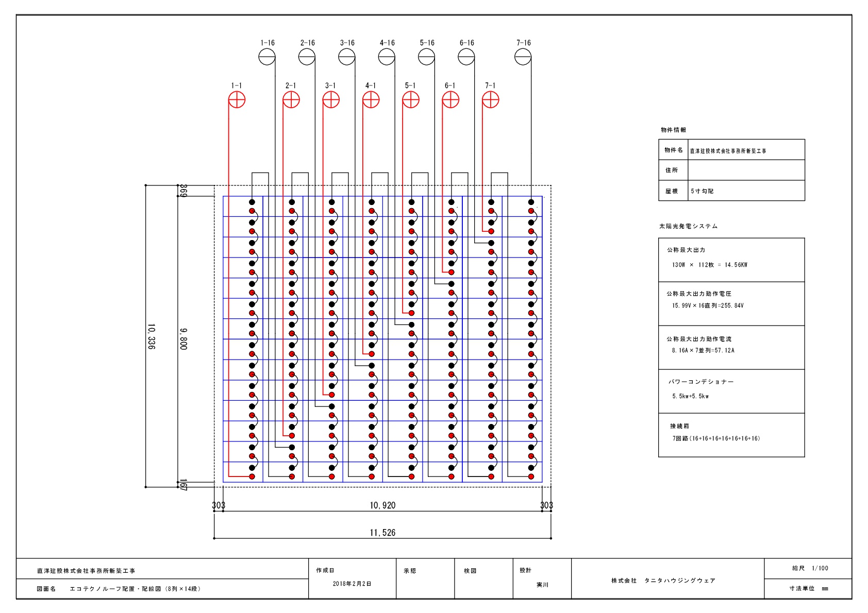This screenshot has height=613, width=868.
Task: Select the 縮尺 1/100 scale cell
Action: [810, 568]
